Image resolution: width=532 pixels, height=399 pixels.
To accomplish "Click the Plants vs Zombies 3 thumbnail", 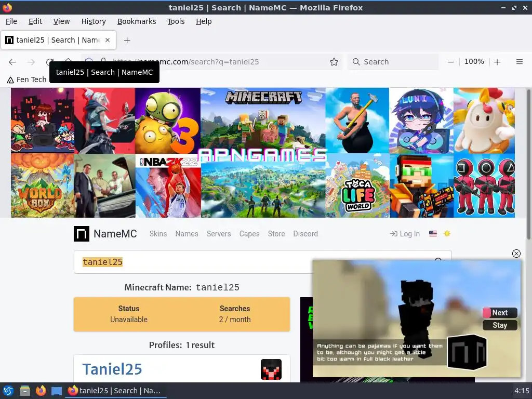I will 168,121.
